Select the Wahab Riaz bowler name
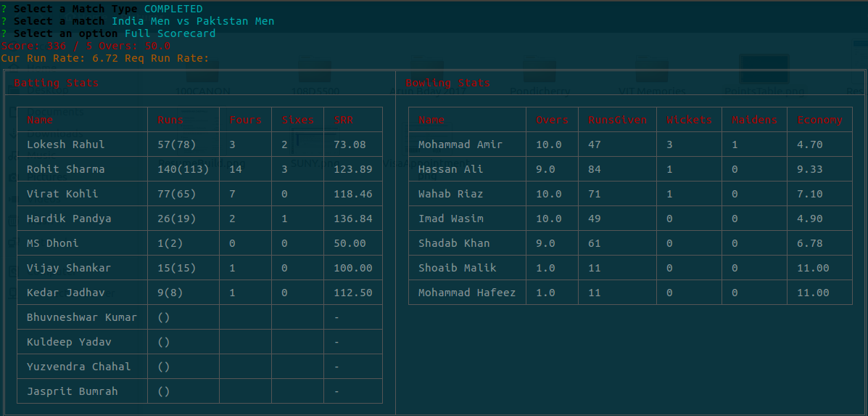 pyautogui.click(x=451, y=194)
